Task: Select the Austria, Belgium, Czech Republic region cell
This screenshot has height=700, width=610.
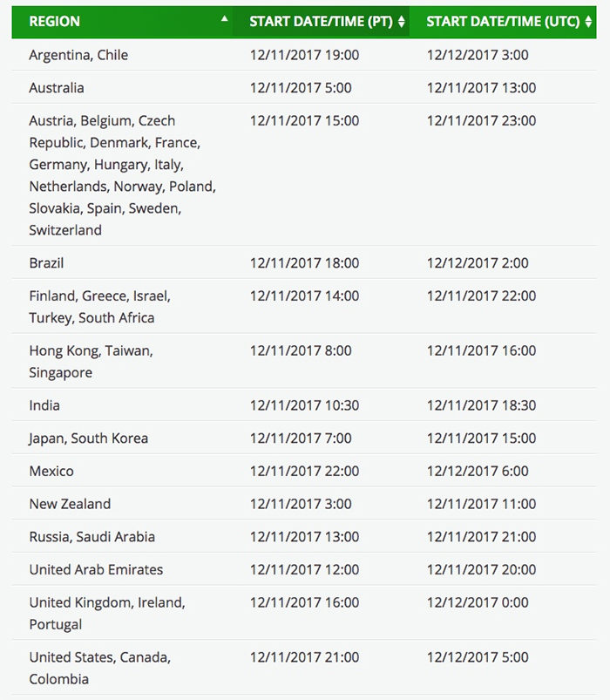Action: point(122,175)
